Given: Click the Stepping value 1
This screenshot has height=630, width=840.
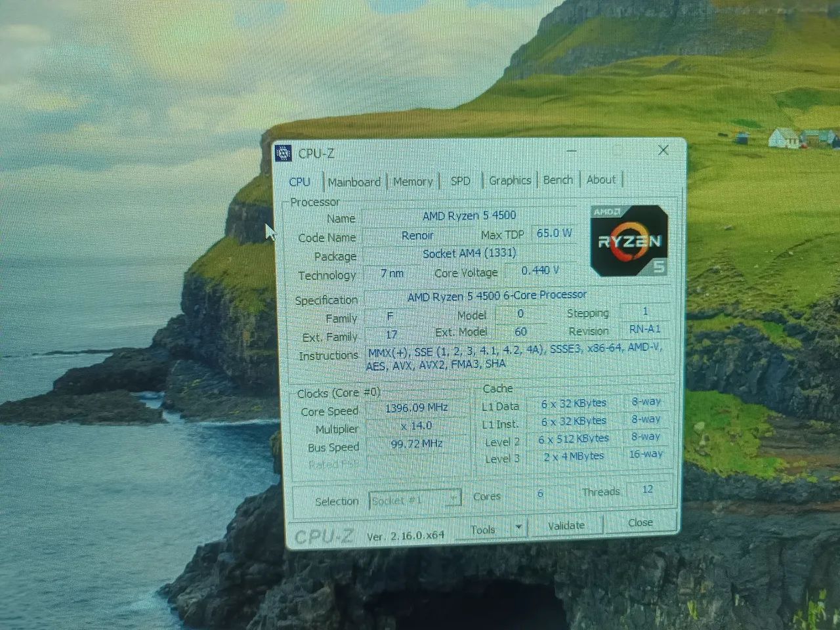Looking at the screenshot, I should (x=645, y=311).
